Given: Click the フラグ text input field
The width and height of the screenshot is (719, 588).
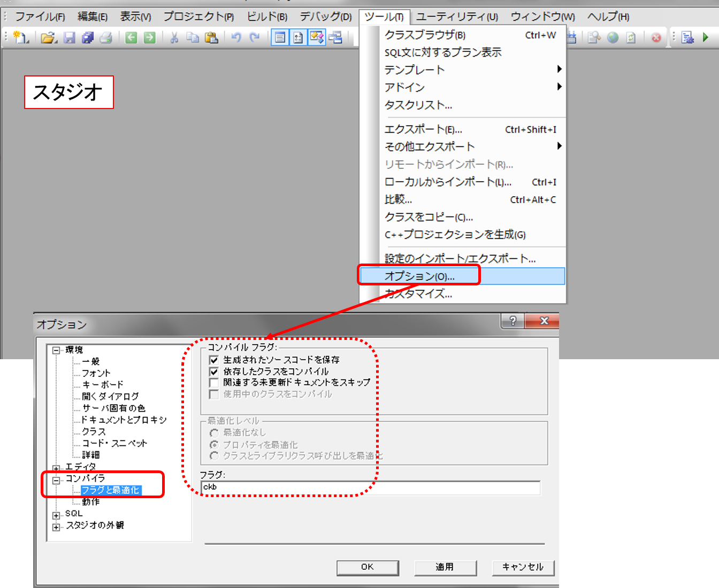Looking at the screenshot, I should [370, 488].
